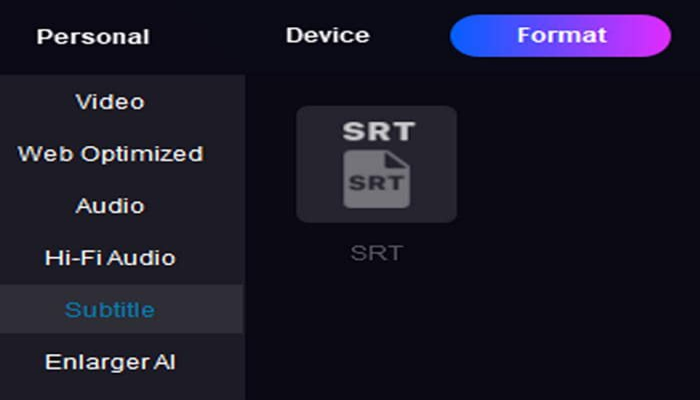Click the folded corner of SRT file icon

pos(396,160)
